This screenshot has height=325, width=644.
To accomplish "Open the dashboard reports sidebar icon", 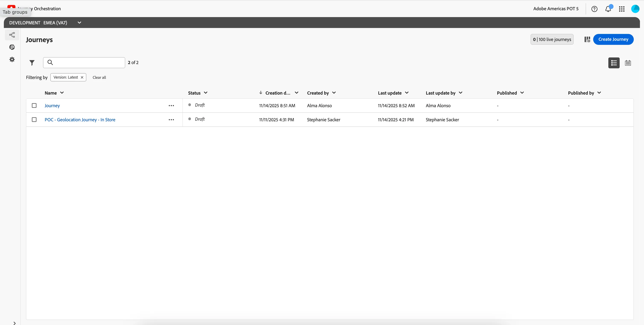I will point(12,47).
